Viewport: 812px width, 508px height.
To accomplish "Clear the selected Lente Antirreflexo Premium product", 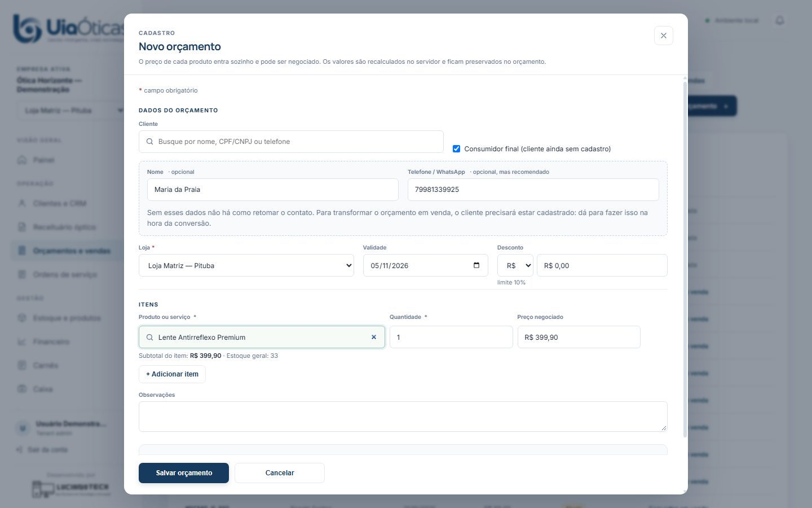I will click(374, 337).
